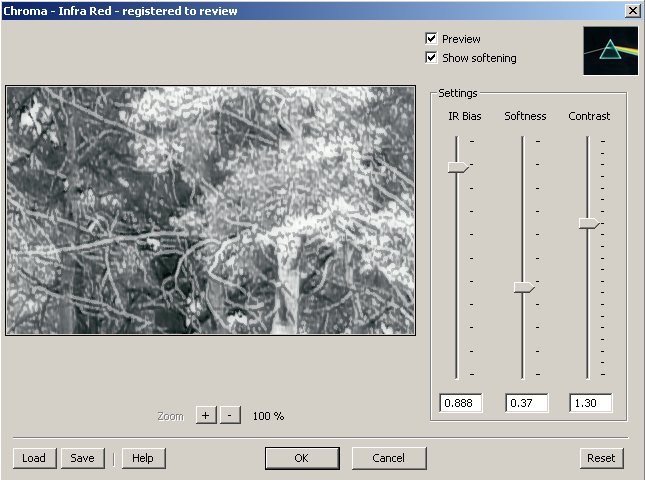Image resolution: width=645 pixels, height=480 pixels.
Task: Click the Softness slider handle
Action: click(x=524, y=287)
